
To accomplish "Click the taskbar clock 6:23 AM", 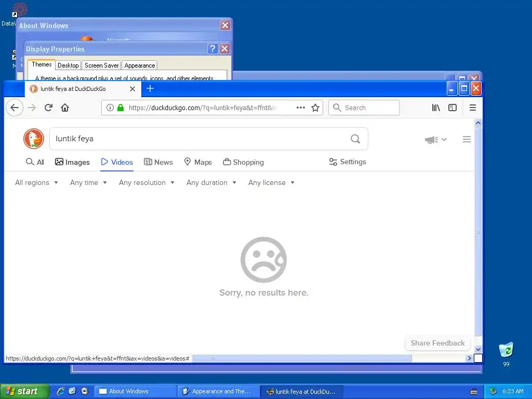I will (x=513, y=391).
